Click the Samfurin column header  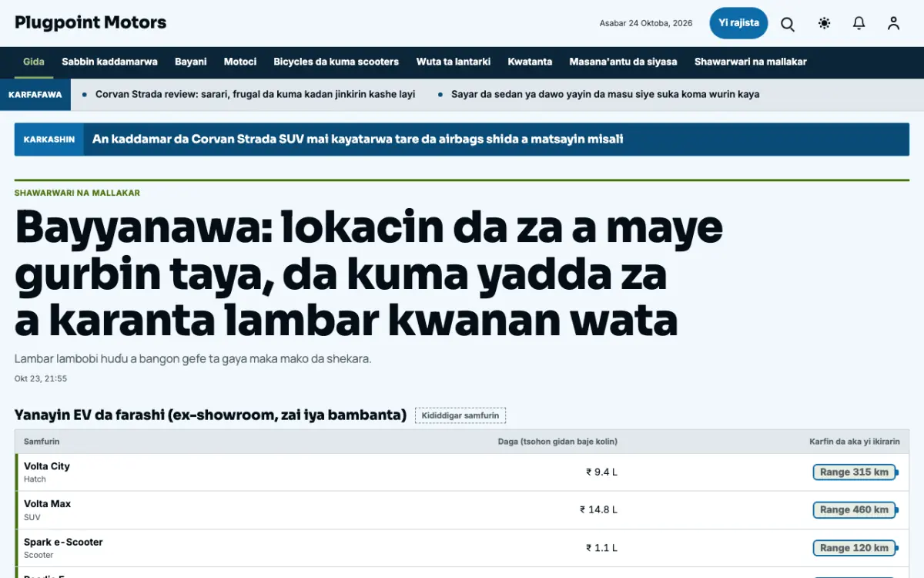42,442
